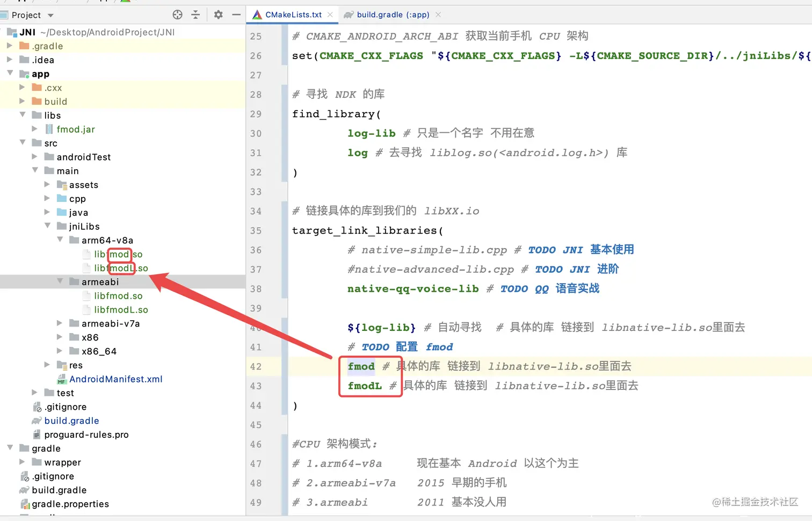Viewport: 812px width, 521px height.
Task: Click ${log-lib} on line 40
Action: click(382, 328)
